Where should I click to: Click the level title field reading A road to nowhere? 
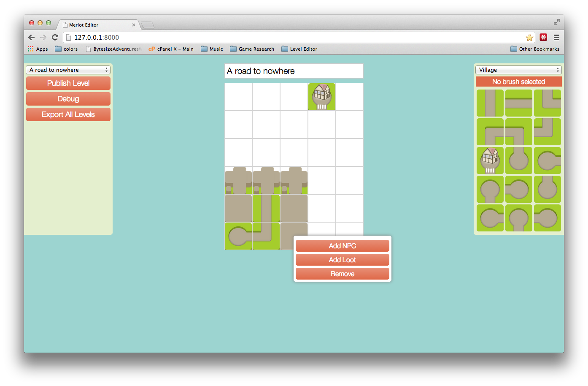pos(294,71)
